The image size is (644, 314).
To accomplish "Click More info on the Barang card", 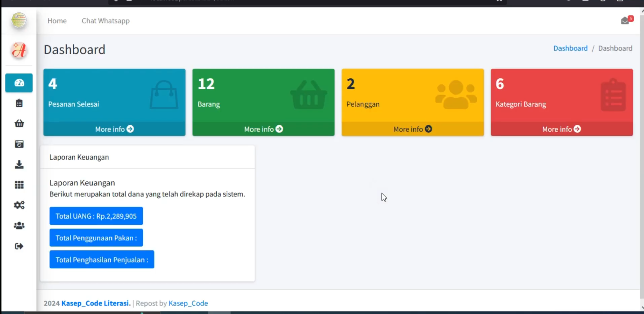I will (x=263, y=129).
